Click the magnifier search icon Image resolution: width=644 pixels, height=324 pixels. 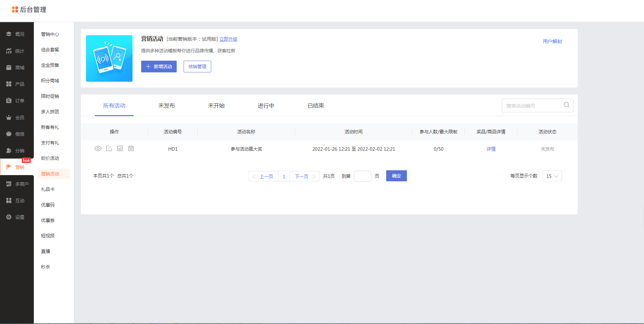point(566,105)
